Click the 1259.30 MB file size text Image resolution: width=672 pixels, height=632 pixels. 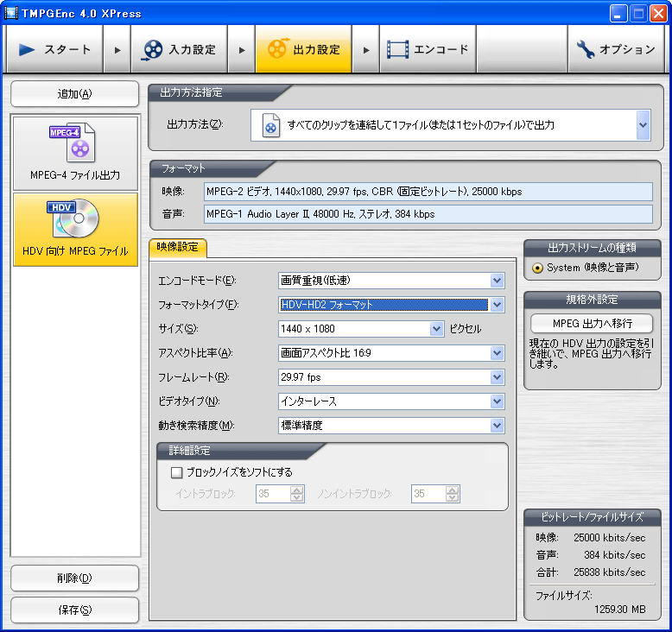619,609
